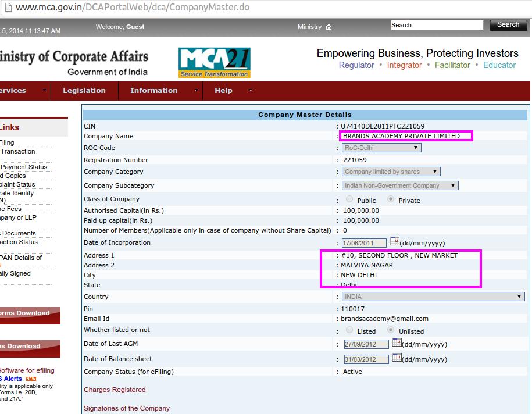Click the Ministry home icon
The height and width of the screenshot is (414, 532).
[329, 27]
